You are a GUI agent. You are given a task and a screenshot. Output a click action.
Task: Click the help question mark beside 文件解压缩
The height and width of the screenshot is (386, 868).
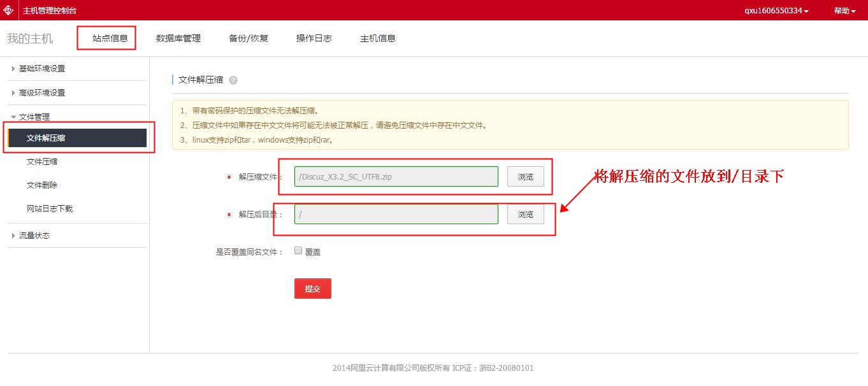click(233, 80)
